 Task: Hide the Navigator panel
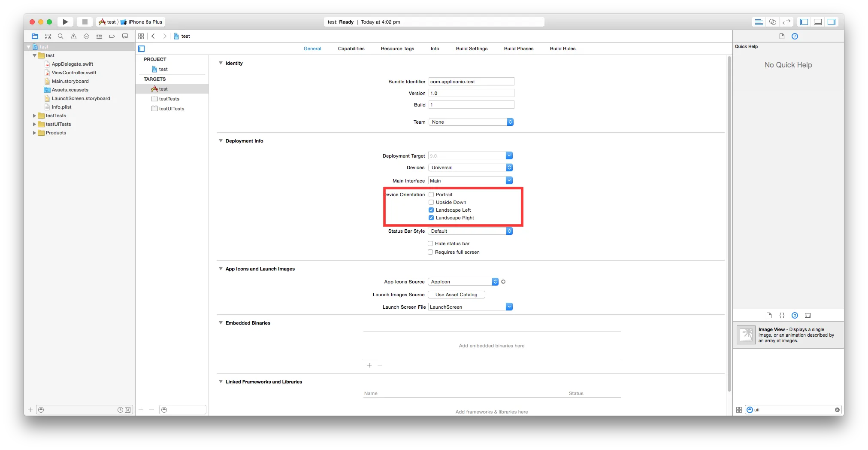pyautogui.click(x=804, y=22)
